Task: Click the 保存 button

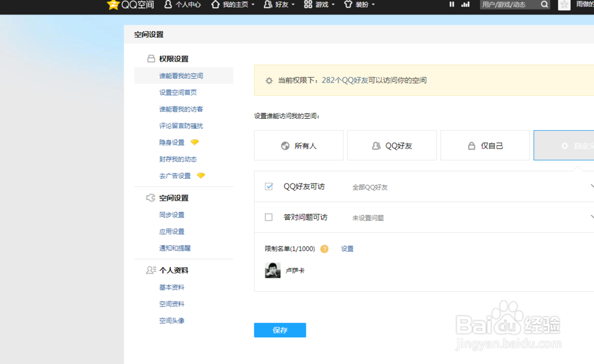Action: [x=280, y=330]
